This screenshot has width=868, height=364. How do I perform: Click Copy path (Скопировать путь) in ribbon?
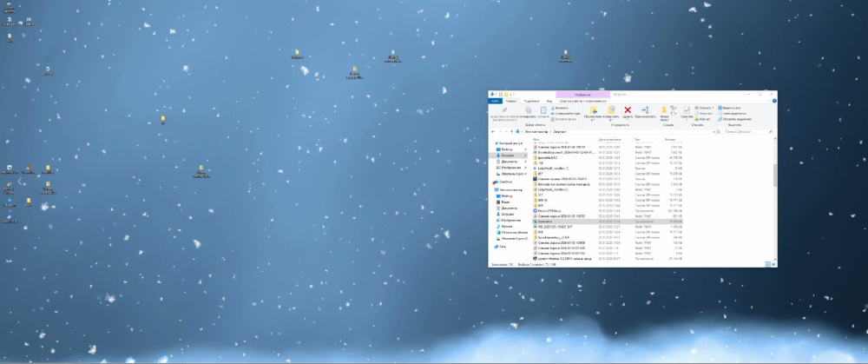click(566, 113)
